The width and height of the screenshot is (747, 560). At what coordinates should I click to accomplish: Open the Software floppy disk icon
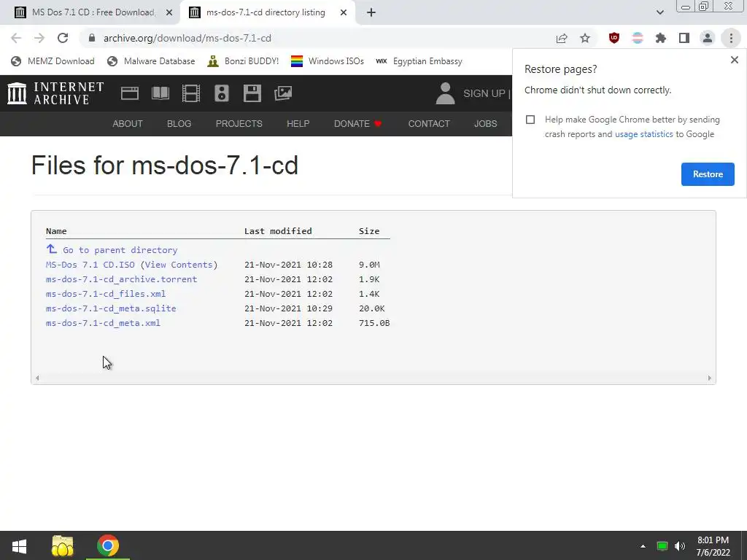tap(252, 93)
